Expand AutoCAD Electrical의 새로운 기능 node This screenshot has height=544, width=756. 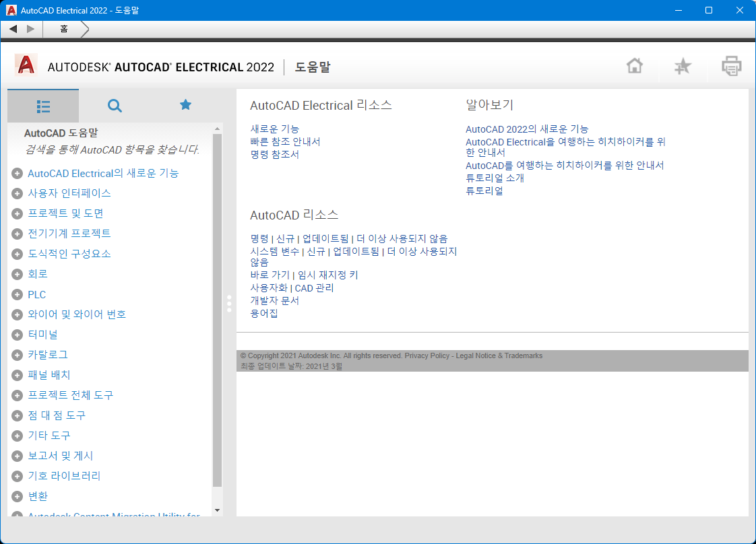pyautogui.click(x=17, y=174)
